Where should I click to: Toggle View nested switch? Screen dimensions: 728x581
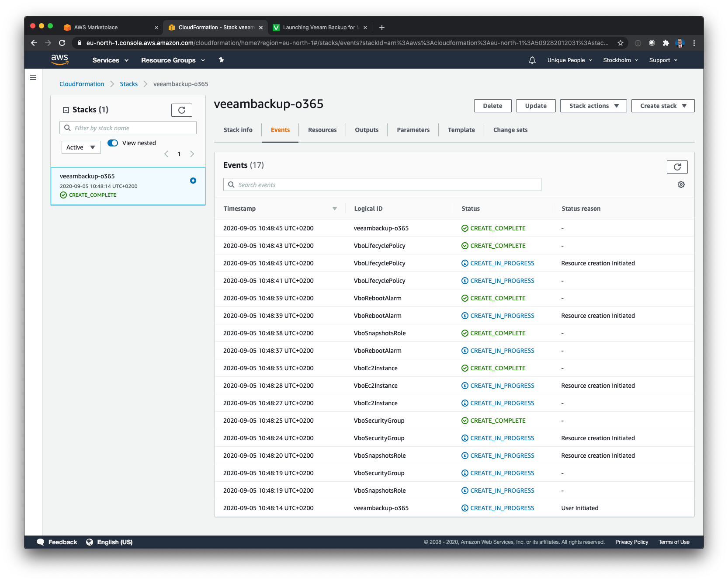click(x=113, y=143)
